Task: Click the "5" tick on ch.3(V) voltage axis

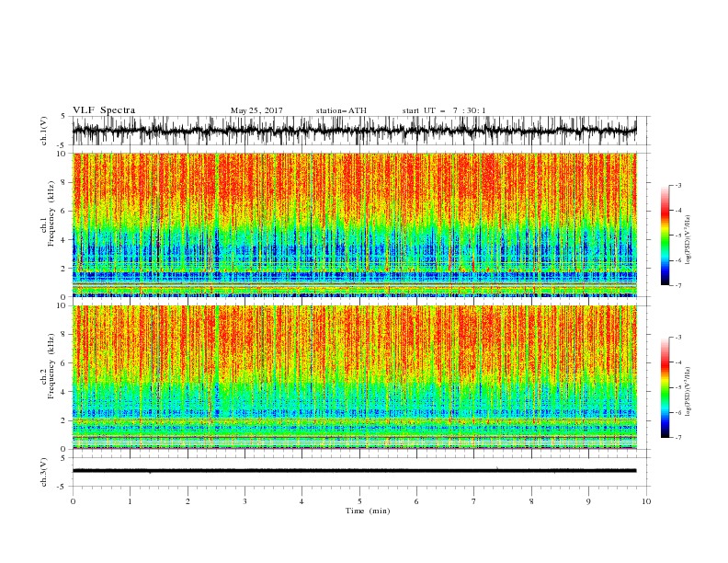Action: coord(64,458)
